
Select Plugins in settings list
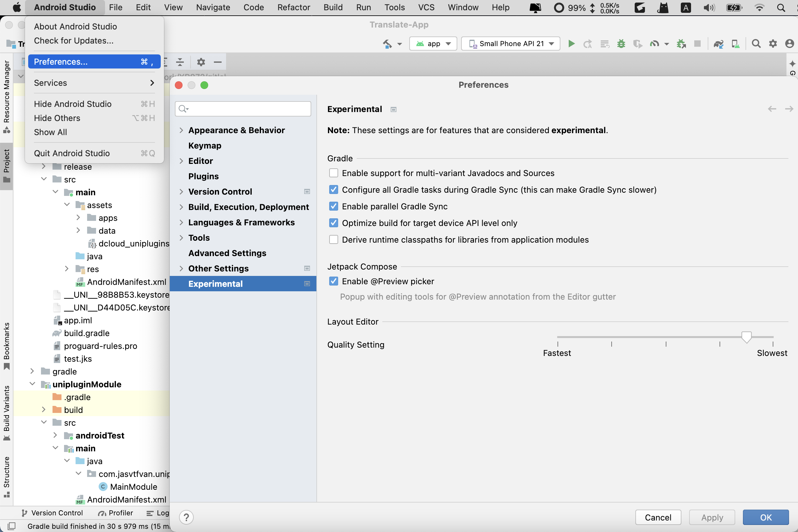click(x=203, y=176)
